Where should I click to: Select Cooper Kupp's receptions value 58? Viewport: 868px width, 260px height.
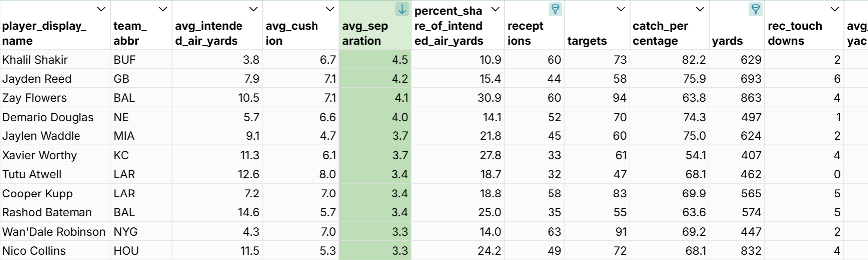coord(554,194)
